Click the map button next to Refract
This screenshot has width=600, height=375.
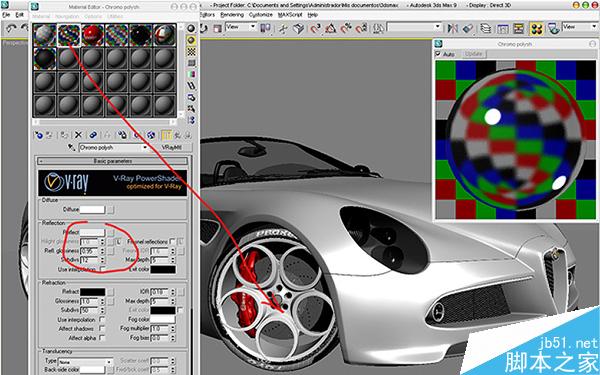tap(110, 292)
